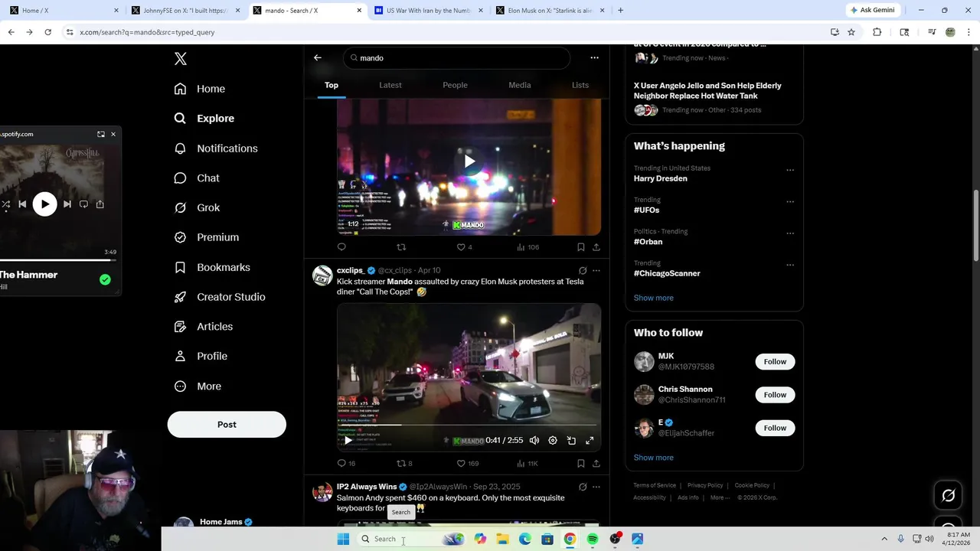Click the mando search input field
The height and width of the screenshot is (551, 980).
click(456, 58)
